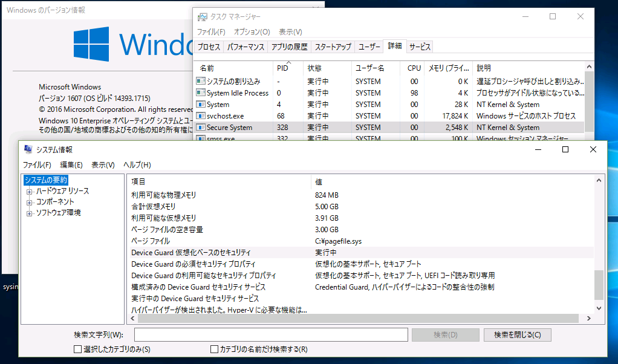This screenshot has height=364, width=618.
Task: Click the システムの割り込み process icon
Action: tap(201, 82)
